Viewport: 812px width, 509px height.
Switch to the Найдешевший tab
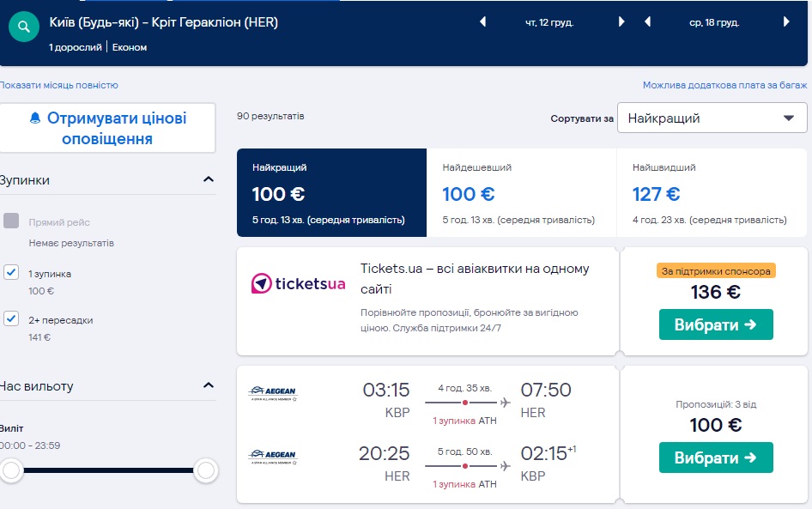pos(521,193)
